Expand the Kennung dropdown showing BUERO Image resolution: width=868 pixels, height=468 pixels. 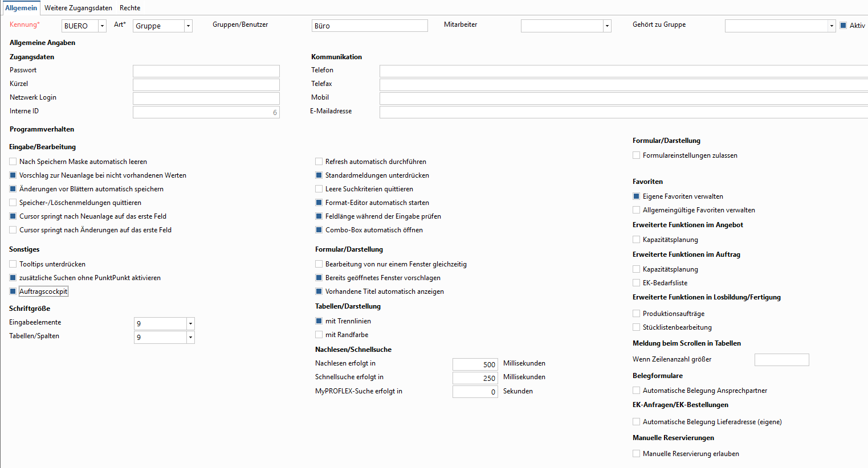tap(102, 26)
